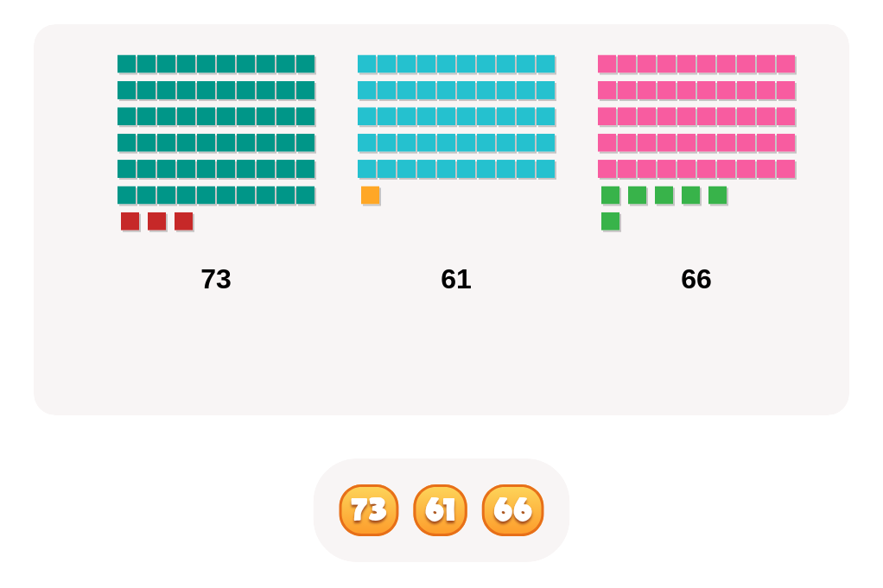
Task: Click the last red unit square
Action: coord(183,222)
